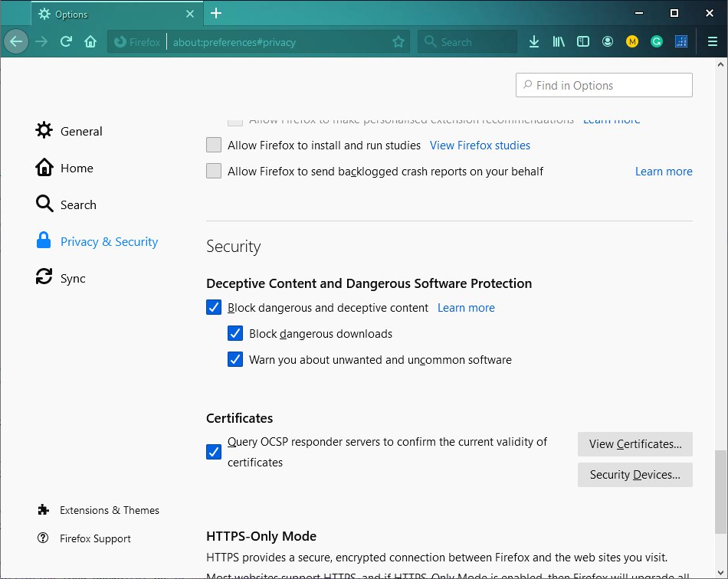Click the Security section heading

[233, 247]
